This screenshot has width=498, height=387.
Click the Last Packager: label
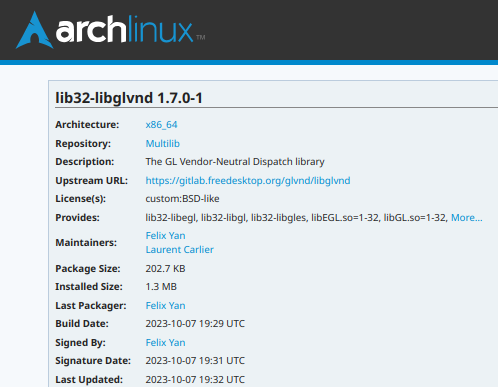click(x=91, y=305)
